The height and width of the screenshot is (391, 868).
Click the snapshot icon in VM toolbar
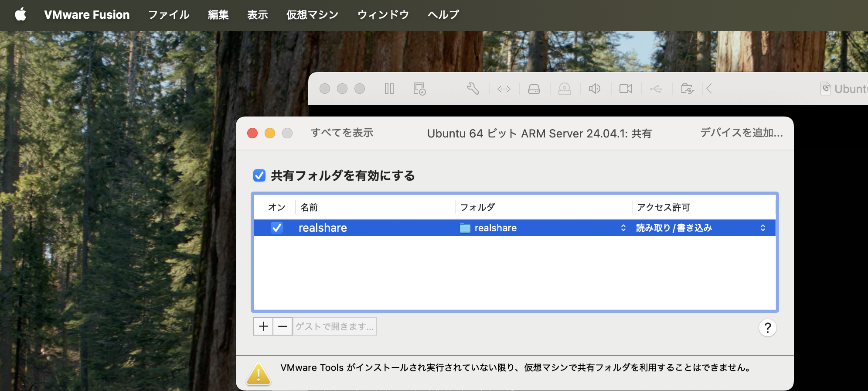[x=419, y=89]
